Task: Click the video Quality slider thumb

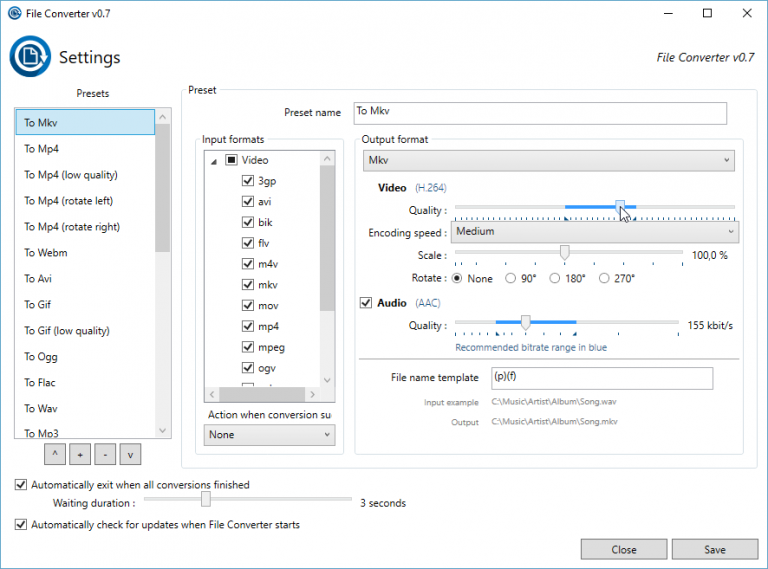Action: pyautogui.click(x=620, y=207)
